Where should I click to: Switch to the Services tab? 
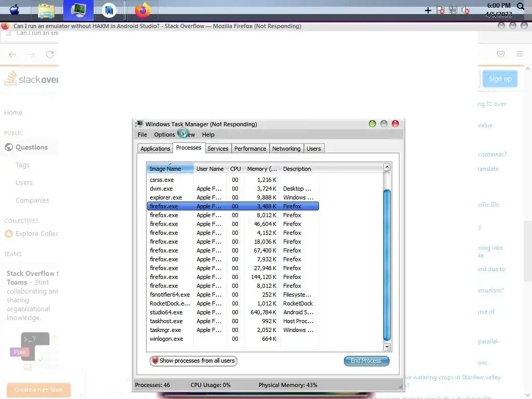pos(218,149)
